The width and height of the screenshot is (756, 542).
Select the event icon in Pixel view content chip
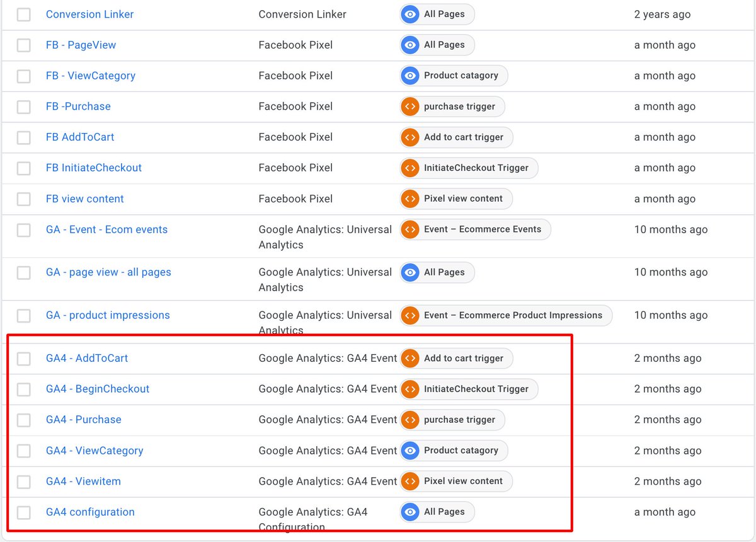pos(409,199)
